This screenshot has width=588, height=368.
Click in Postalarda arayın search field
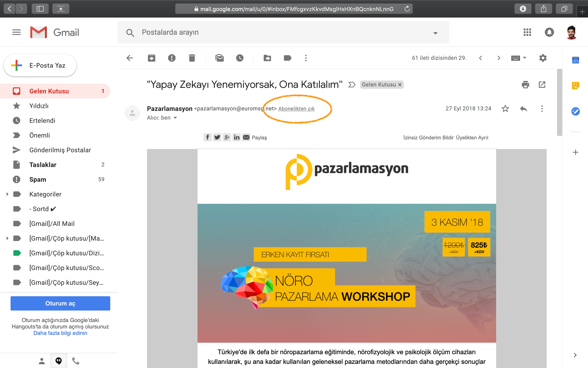pos(283,32)
